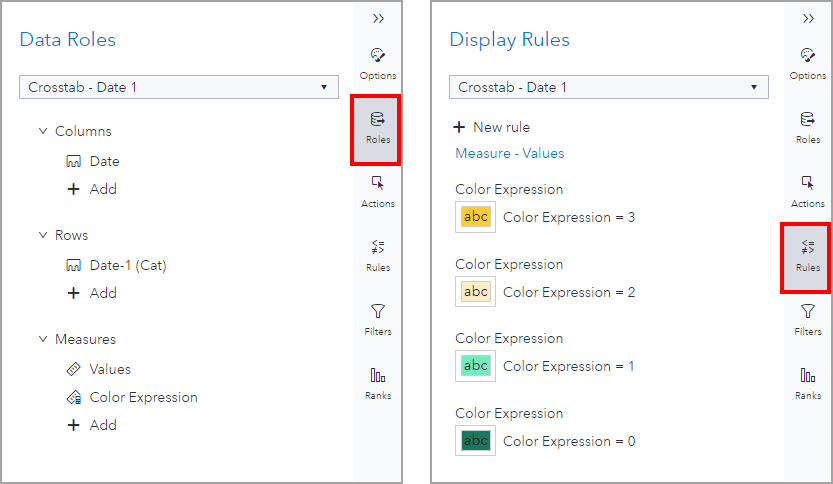Image resolution: width=833 pixels, height=484 pixels.
Task: Collapse Display Rules panel with double-chevron
Action: (808, 18)
